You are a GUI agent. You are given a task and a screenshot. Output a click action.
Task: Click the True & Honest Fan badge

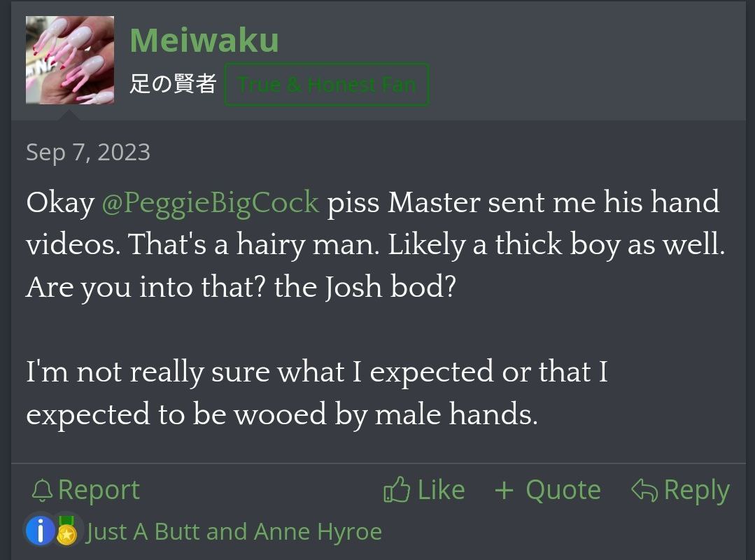tap(327, 84)
